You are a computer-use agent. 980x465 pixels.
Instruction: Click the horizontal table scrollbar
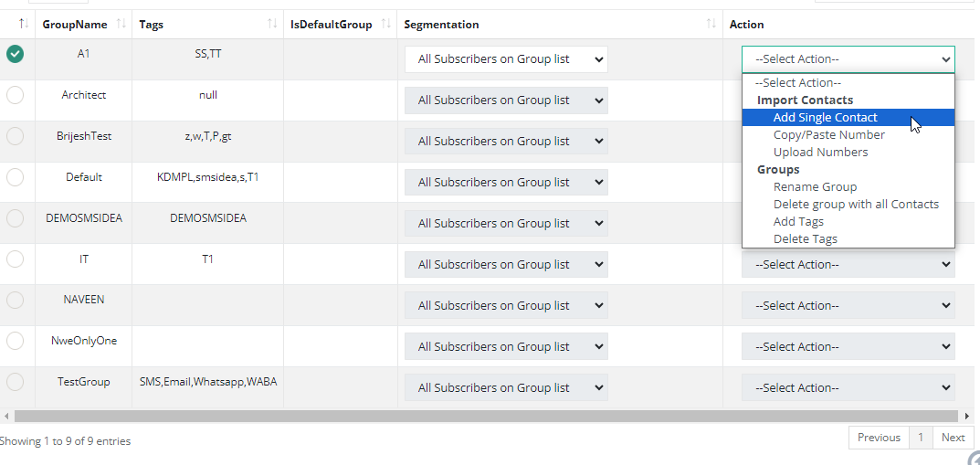click(x=457, y=416)
